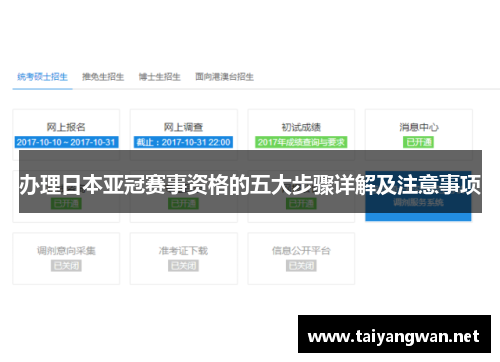The width and height of the screenshot is (500, 362).
Task: Open the 信息公开平台 card title
Action: click(x=301, y=251)
